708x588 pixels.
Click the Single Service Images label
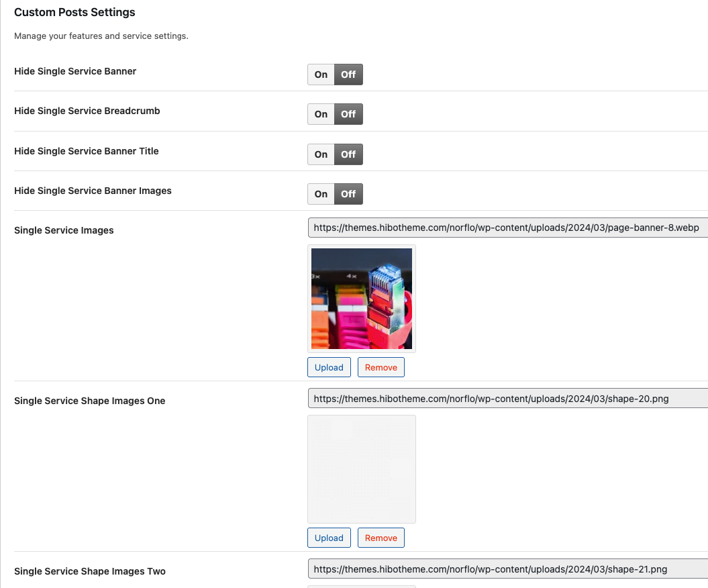(64, 230)
